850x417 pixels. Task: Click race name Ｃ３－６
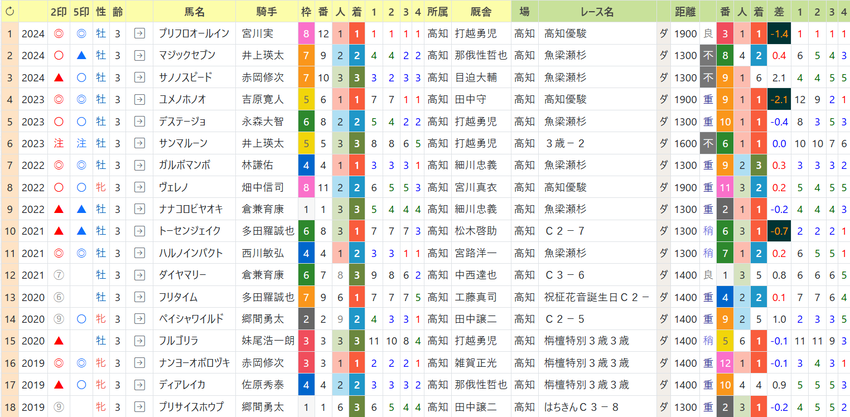coord(564,275)
